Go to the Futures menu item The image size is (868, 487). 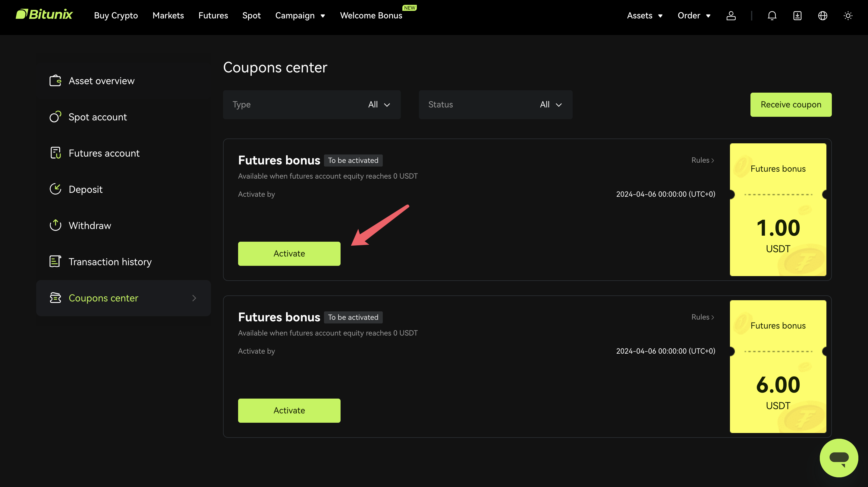click(213, 15)
